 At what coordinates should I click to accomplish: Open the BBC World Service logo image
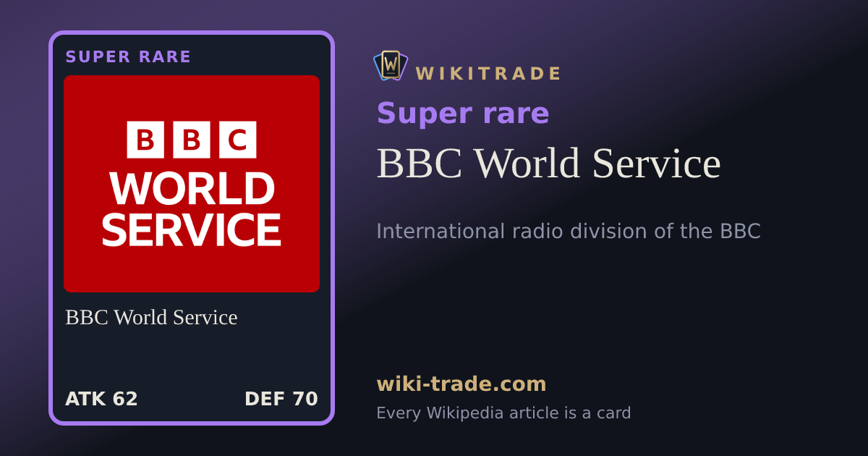tap(192, 184)
